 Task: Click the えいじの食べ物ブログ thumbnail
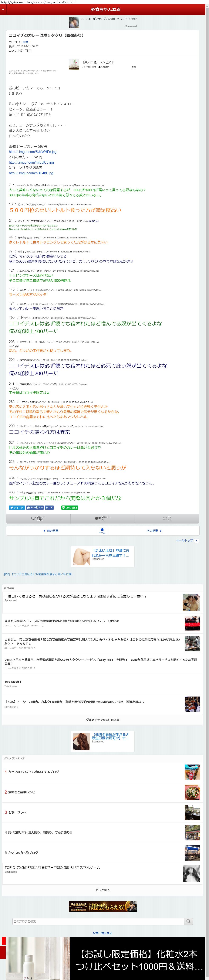coord(192,853)
